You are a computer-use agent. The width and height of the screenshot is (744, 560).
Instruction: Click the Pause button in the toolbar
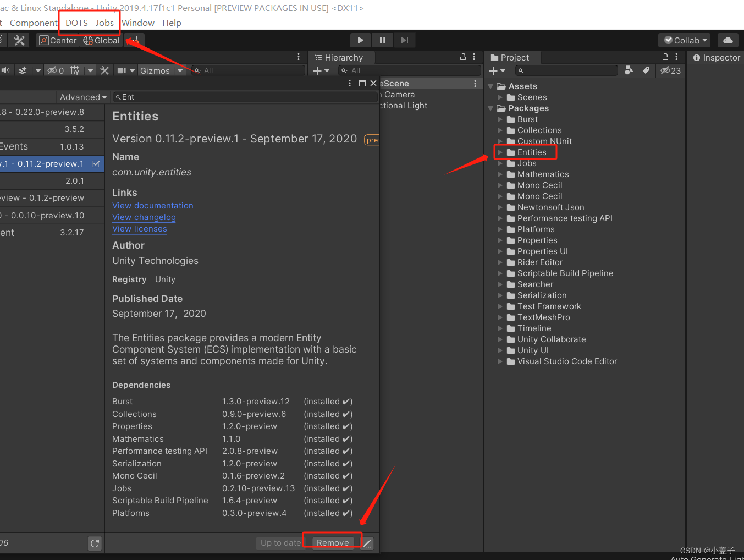[382, 40]
